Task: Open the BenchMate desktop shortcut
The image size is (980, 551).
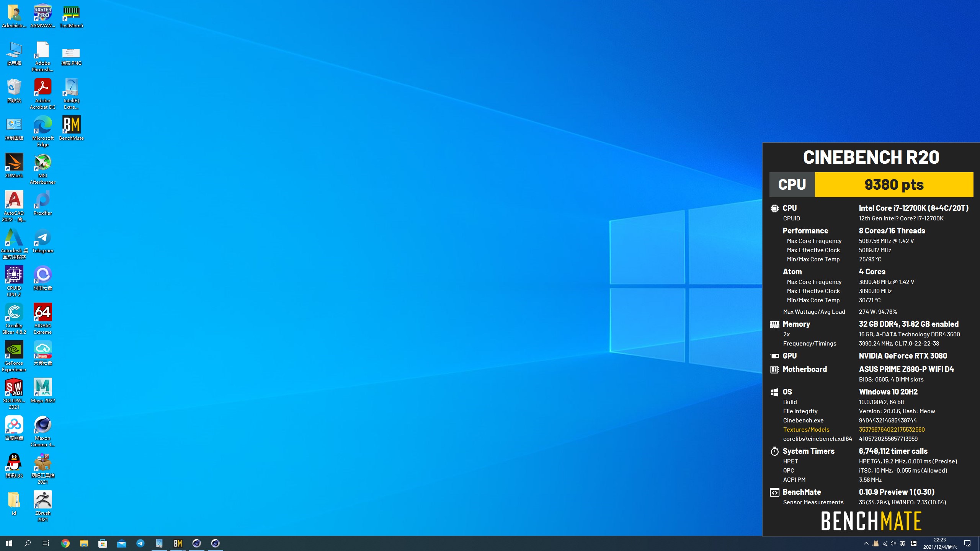Action: [x=71, y=129]
